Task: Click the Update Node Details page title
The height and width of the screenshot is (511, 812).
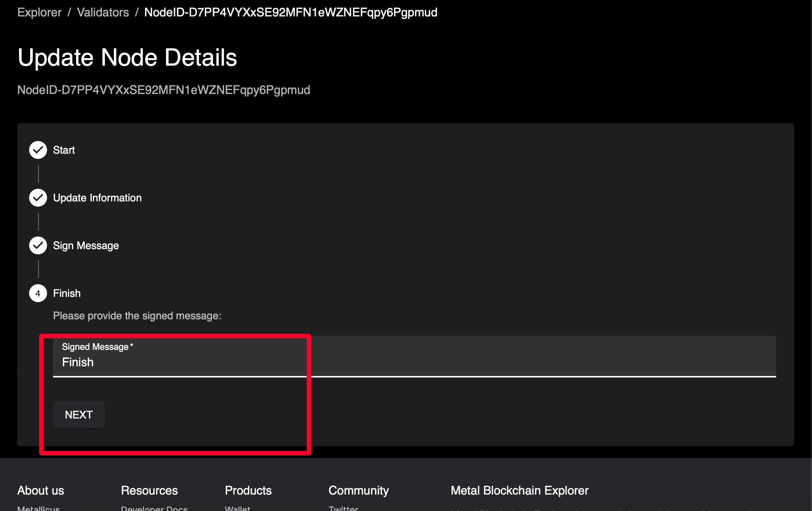Action: coord(127,57)
